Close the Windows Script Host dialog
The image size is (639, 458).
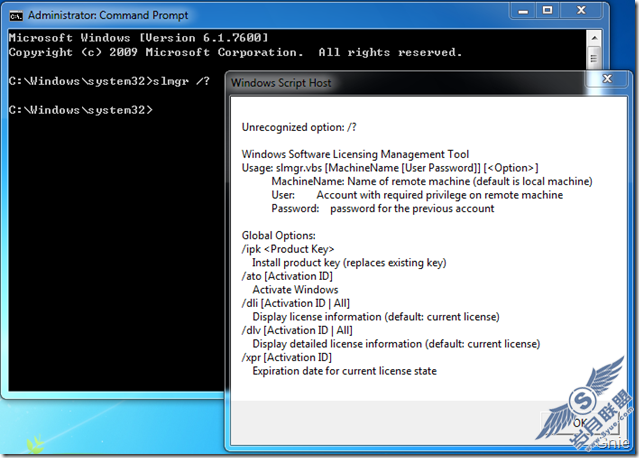[607, 79]
